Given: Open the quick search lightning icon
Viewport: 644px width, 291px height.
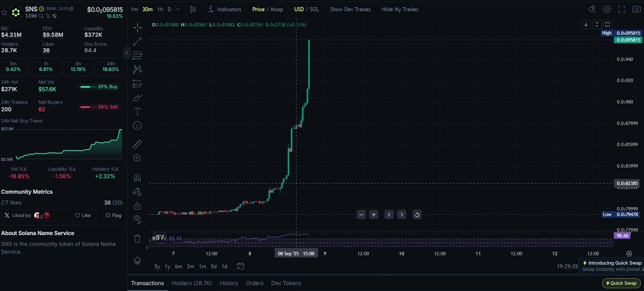Looking at the screenshot, I should [x=592, y=9].
